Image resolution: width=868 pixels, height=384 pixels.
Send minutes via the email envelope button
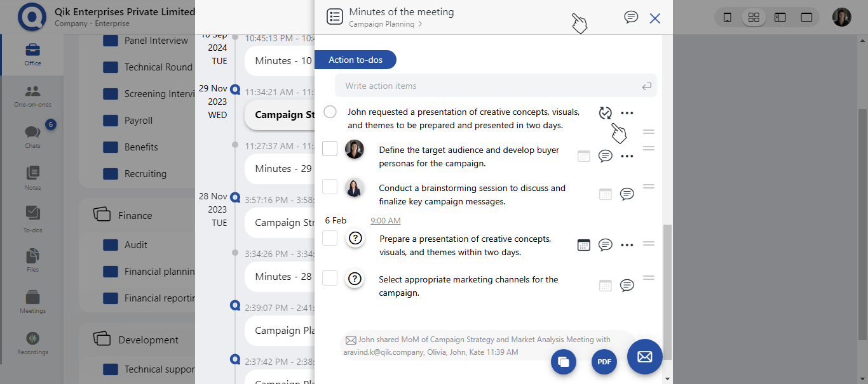pos(644,357)
